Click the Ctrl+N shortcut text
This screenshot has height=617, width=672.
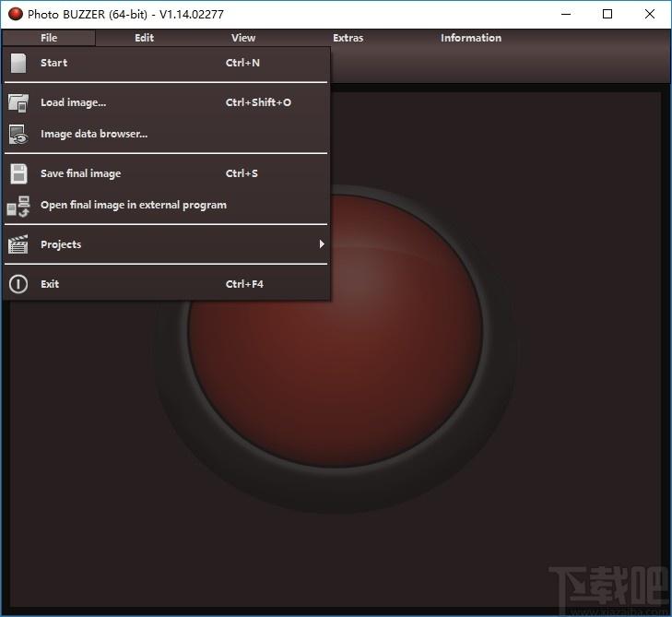coord(242,63)
